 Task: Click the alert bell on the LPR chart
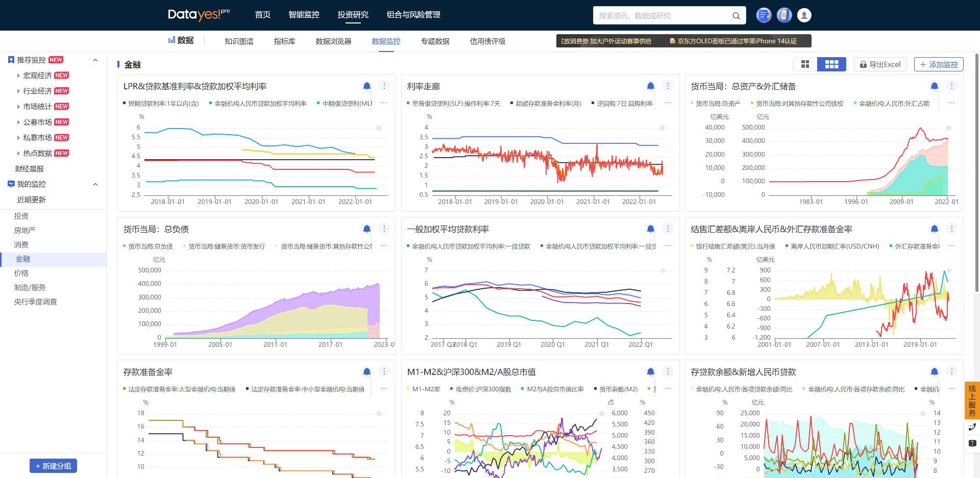pyautogui.click(x=366, y=86)
